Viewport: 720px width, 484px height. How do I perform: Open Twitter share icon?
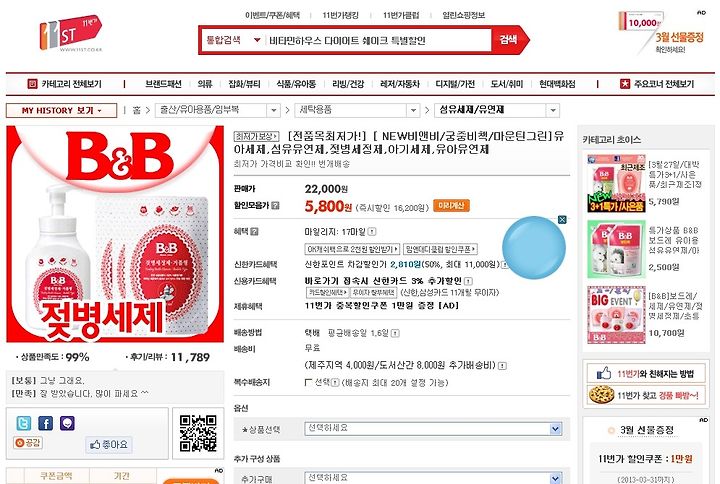pos(23,423)
